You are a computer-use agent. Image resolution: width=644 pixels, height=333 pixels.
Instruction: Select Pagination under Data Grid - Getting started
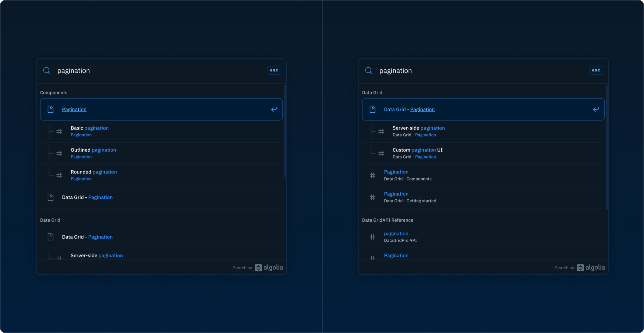pyautogui.click(x=396, y=194)
